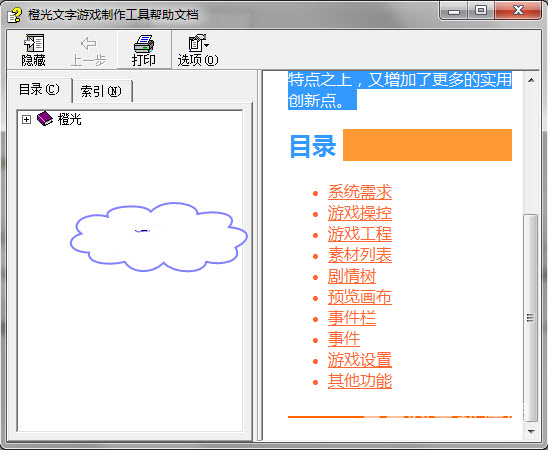Select the purple book icon for 橙光
The height and width of the screenshot is (450, 548).
pos(45,119)
